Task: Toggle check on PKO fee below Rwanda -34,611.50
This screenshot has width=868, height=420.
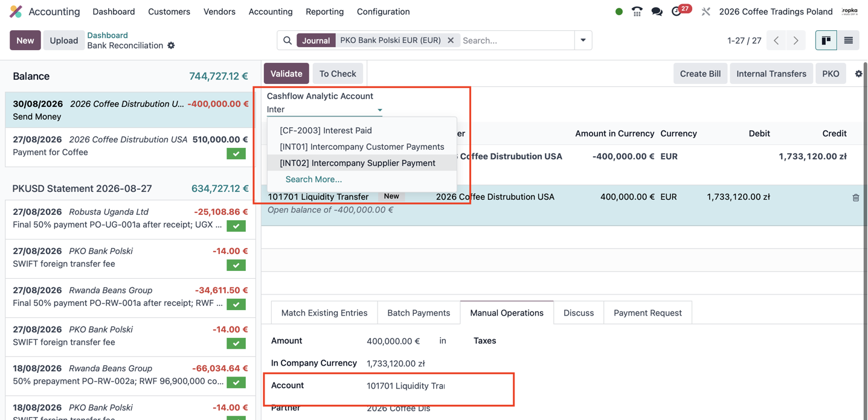Action: (x=236, y=343)
